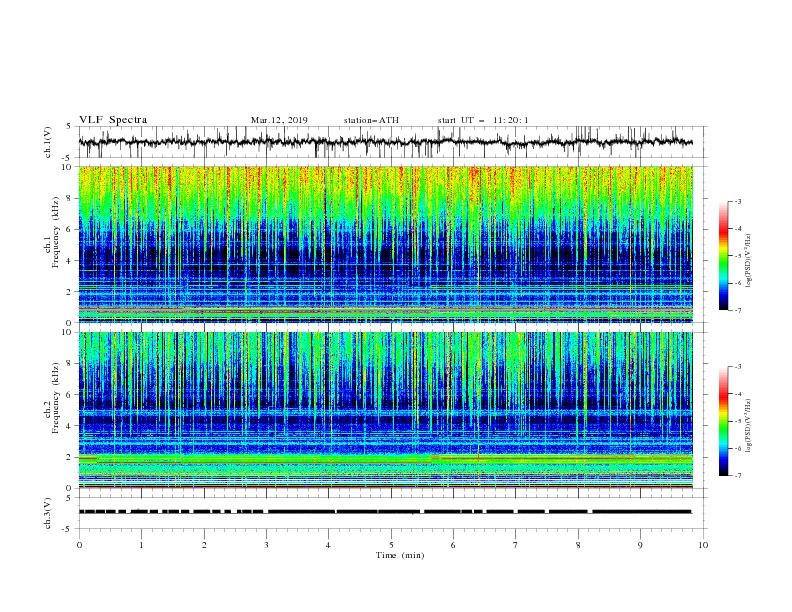This screenshot has height=612, width=792.
Task: Click the 'ch.3(V)' axis label
Action: point(48,513)
